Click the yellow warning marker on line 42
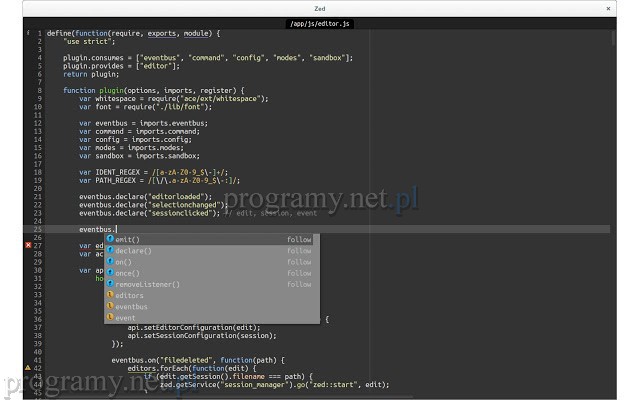The height and width of the screenshot is (400, 640). (x=28, y=368)
